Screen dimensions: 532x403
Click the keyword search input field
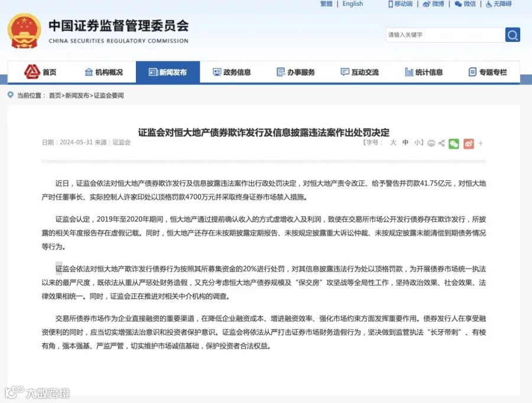point(445,35)
